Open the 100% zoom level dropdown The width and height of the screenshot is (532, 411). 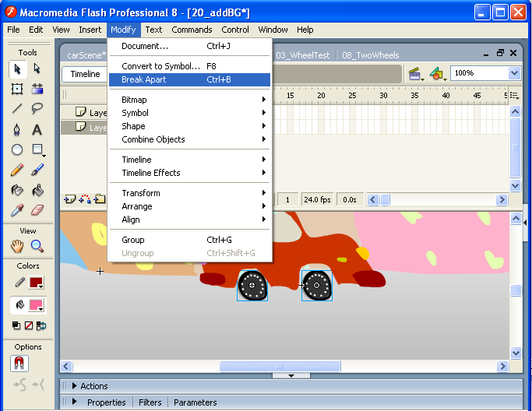click(x=514, y=73)
